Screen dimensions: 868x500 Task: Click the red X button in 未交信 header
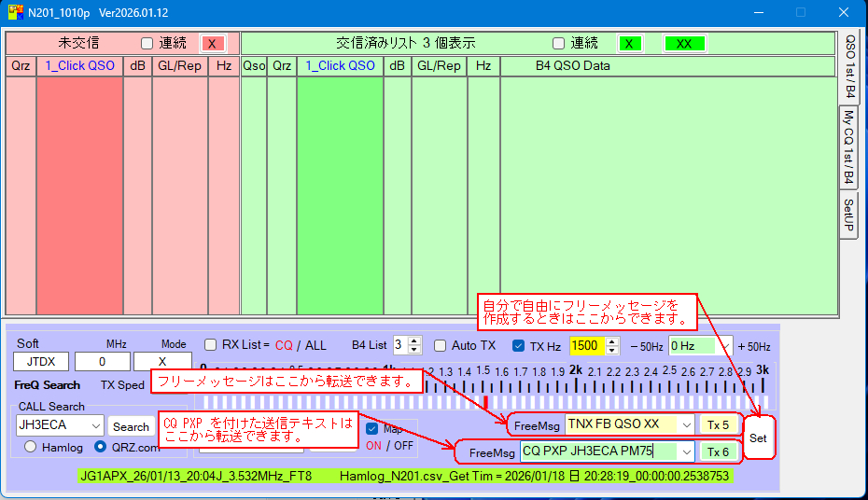coord(213,44)
